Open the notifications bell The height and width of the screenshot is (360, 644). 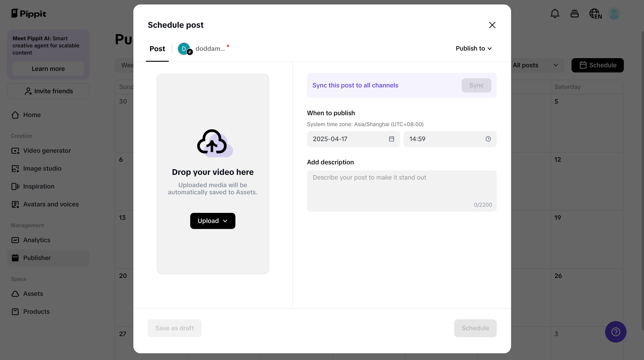pos(554,13)
